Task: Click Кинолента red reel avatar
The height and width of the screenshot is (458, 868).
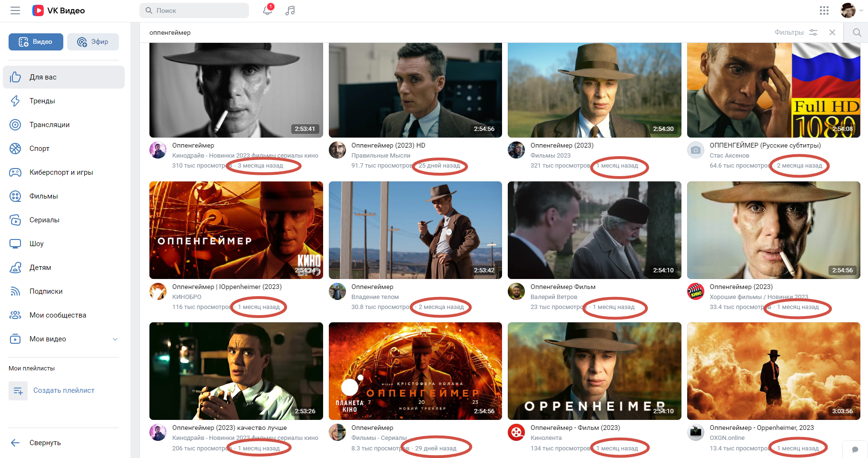Action: pyautogui.click(x=516, y=432)
